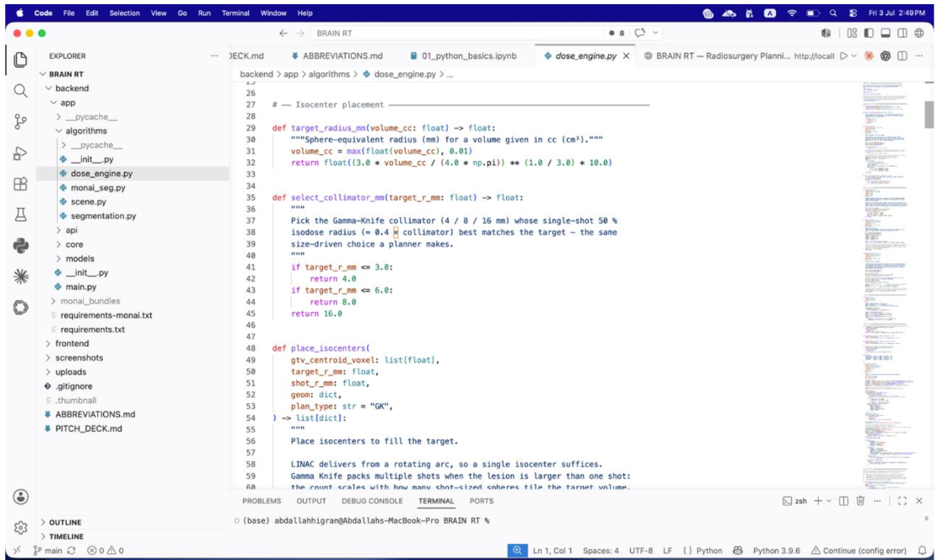Open the new terminal launch profile dropdown

click(x=829, y=500)
